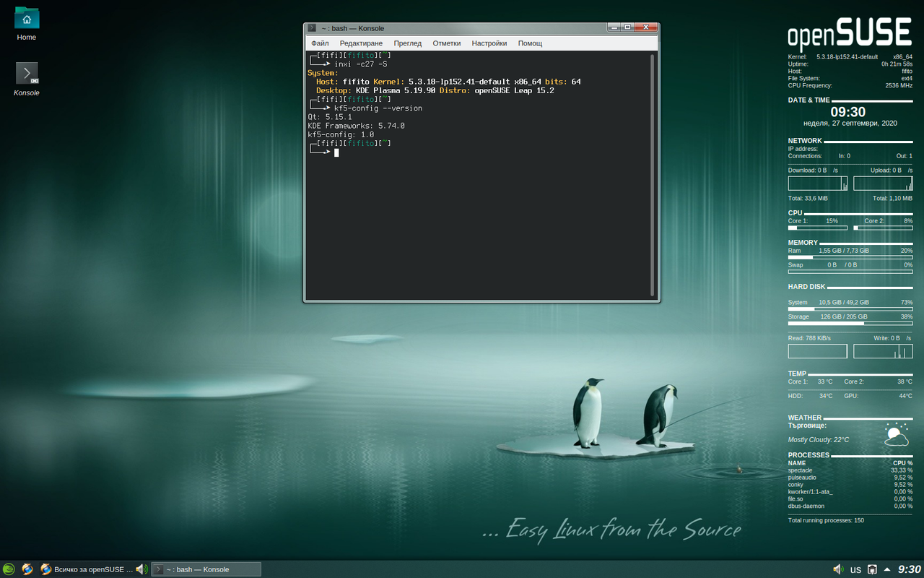Click the volume speaker icon beside the browser task
The image size is (924, 578).
[x=141, y=569]
